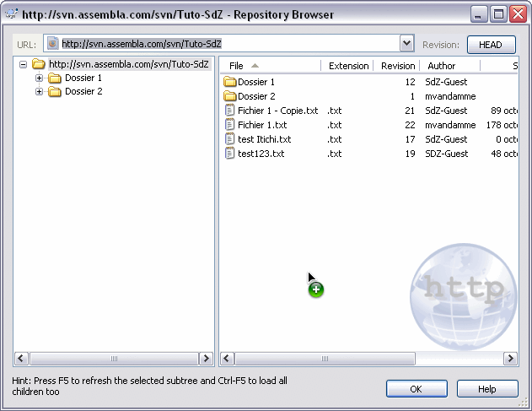This screenshot has height=411, width=532.
Task: Select Dossier 2 in the tree
Action: tap(83, 91)
